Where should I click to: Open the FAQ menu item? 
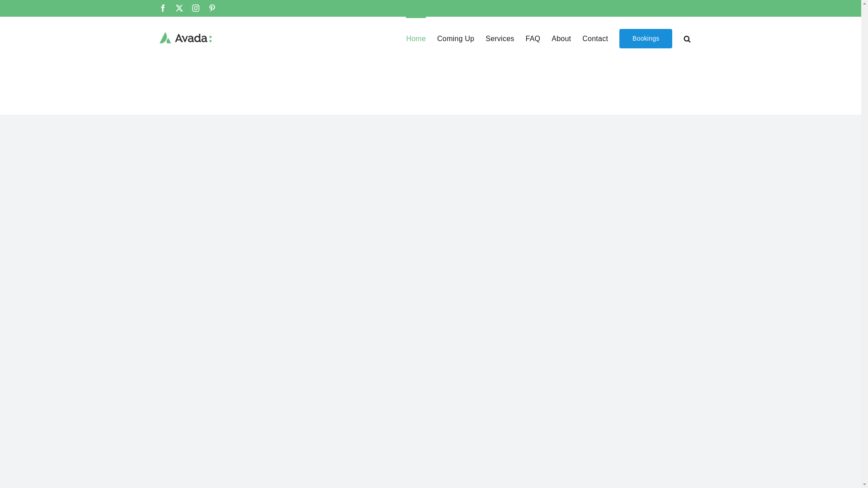tap(533, 39)
